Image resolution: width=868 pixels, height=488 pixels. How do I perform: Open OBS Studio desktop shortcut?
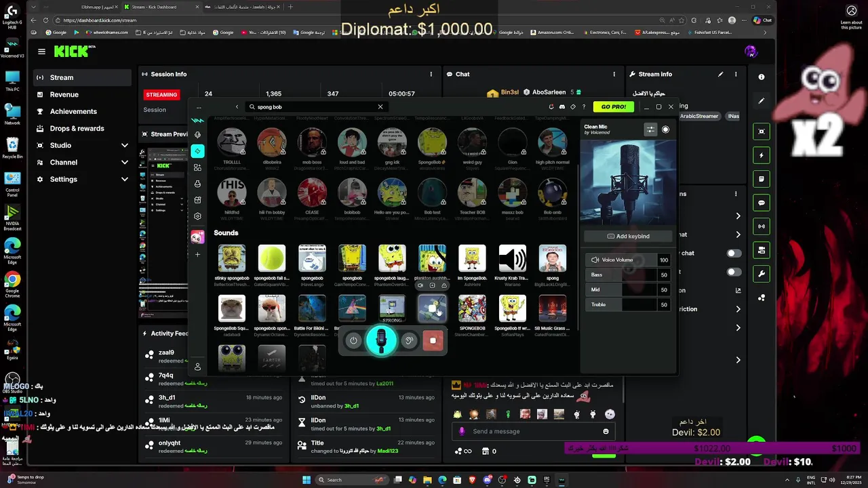click(x=12, y=383)
